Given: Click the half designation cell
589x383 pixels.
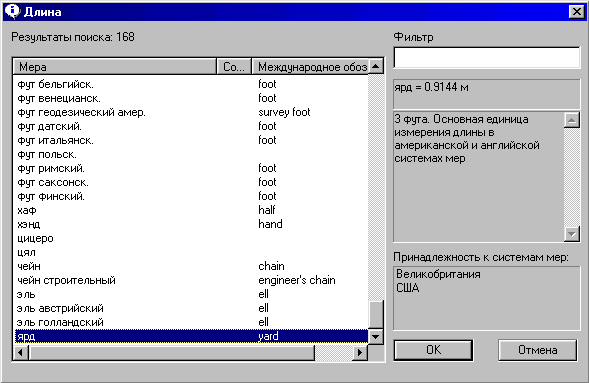Looking at the screenshot, I should click(267, 210).
